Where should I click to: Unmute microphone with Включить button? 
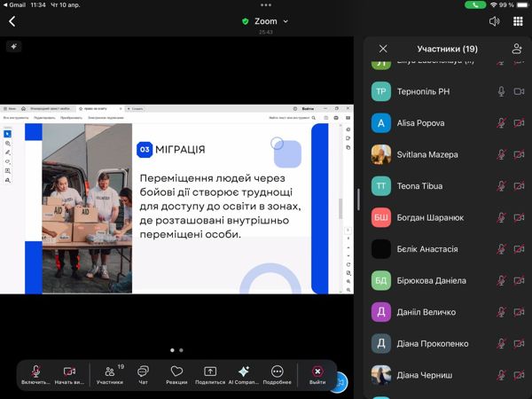click(35, 375)
